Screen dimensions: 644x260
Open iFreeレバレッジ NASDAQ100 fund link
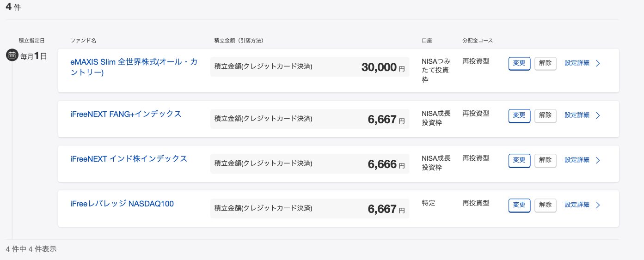122,204
